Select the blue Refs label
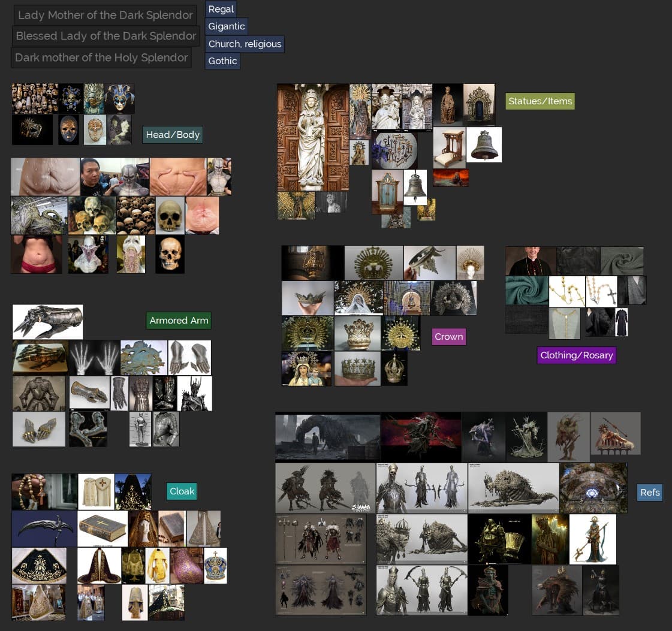 [649, 493]
